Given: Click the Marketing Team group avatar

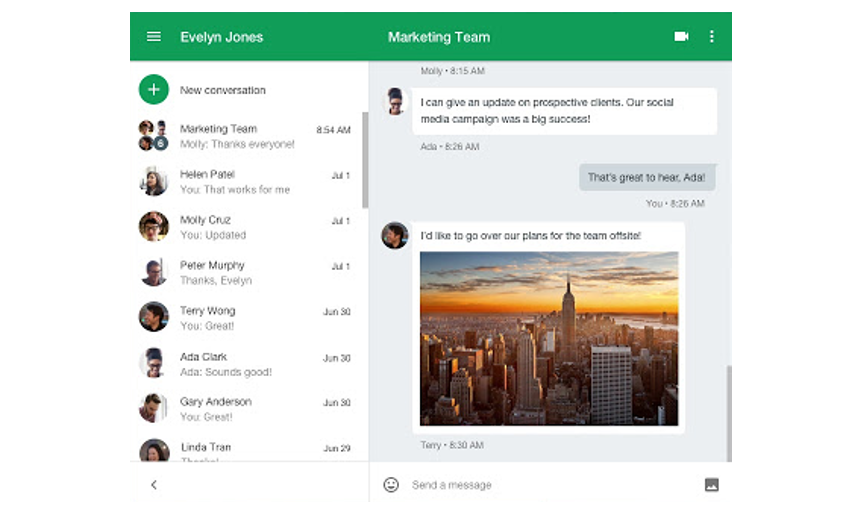Looking at the screenshot, I should pos(153,135).
